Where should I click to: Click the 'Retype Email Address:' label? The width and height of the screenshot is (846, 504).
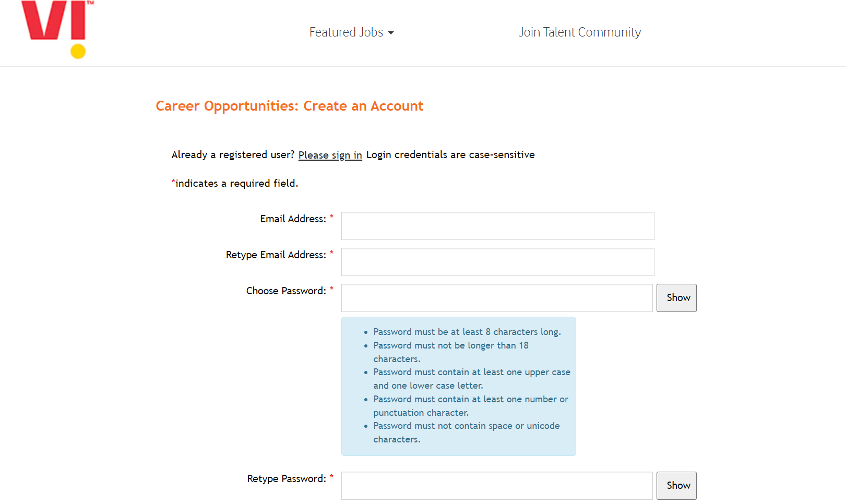point(276,255)
